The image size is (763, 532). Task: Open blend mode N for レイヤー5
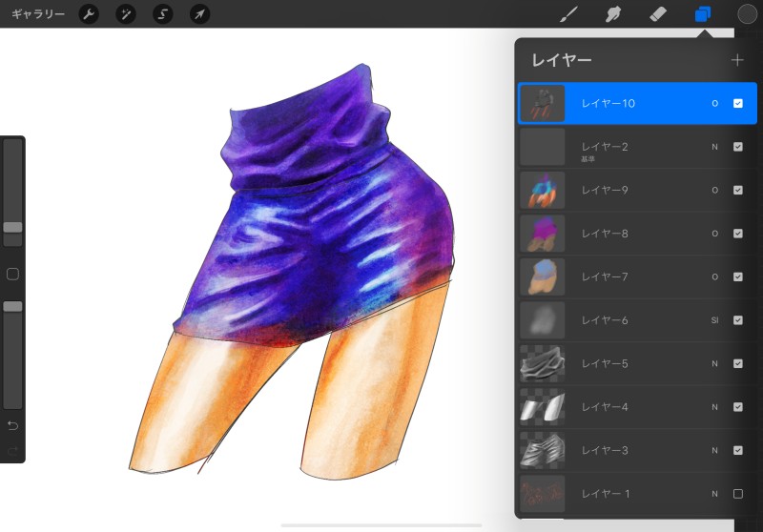click(714, 363)
